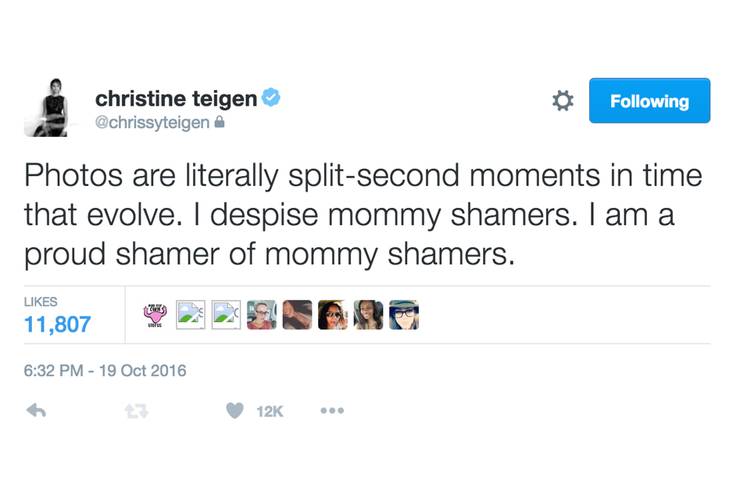Open the @chrissyteigen handle link
740x493 pixels.
[x=152, y=123]
